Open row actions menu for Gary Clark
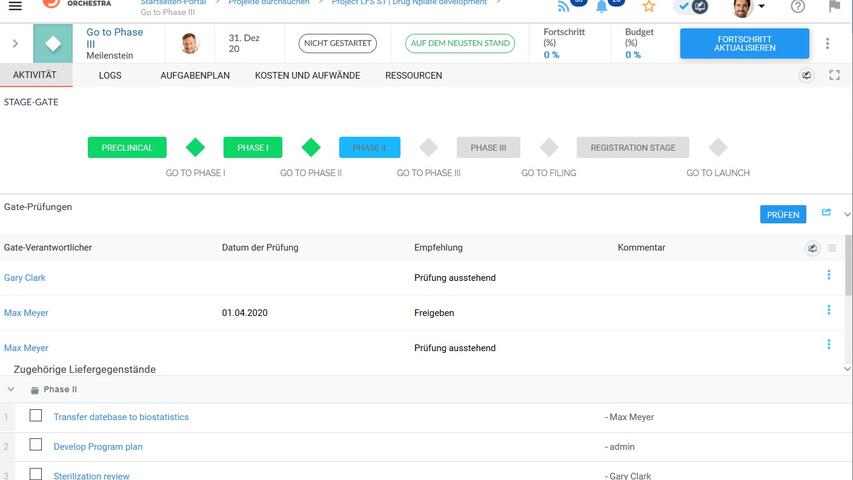 [828, 275]
